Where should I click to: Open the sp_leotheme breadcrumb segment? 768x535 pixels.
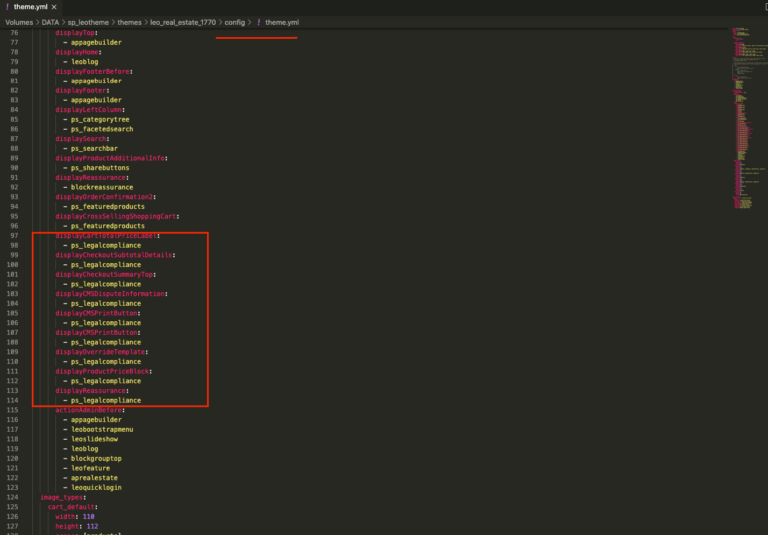(x=88, y=23)
